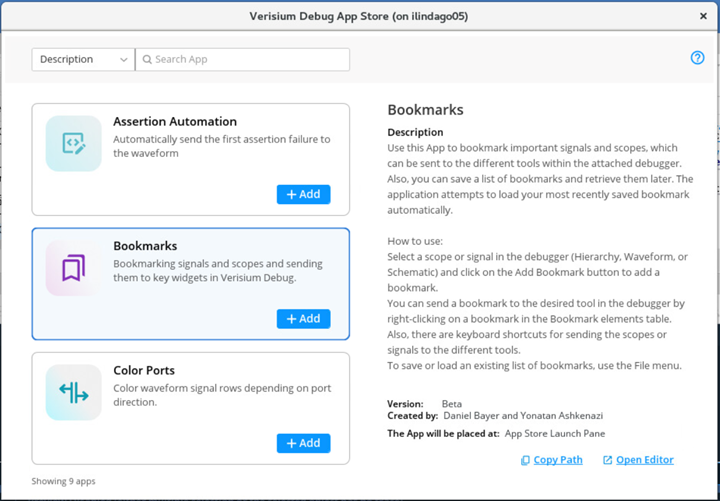Click the Copy Path link
The image size is (720, 501).
coord(558,460)
